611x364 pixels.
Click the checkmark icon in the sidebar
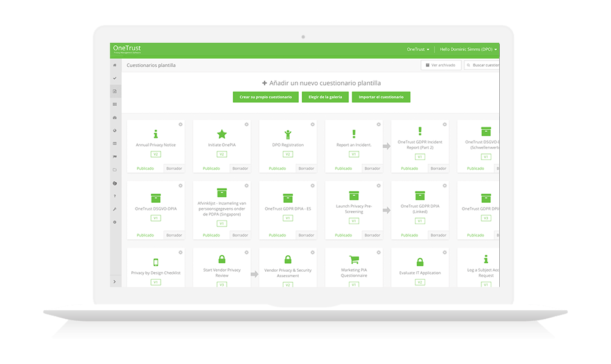pyautogui.click(x=115, y=78)
